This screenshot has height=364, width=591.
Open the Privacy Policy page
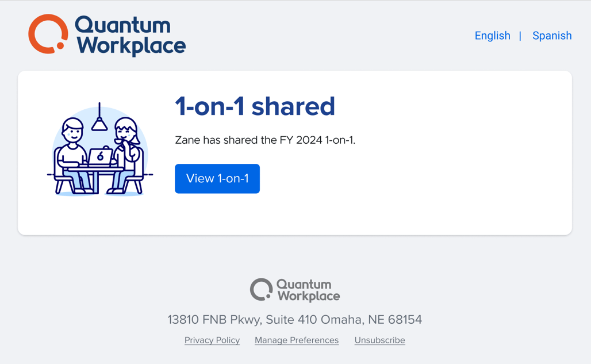[x=212, y=340]
